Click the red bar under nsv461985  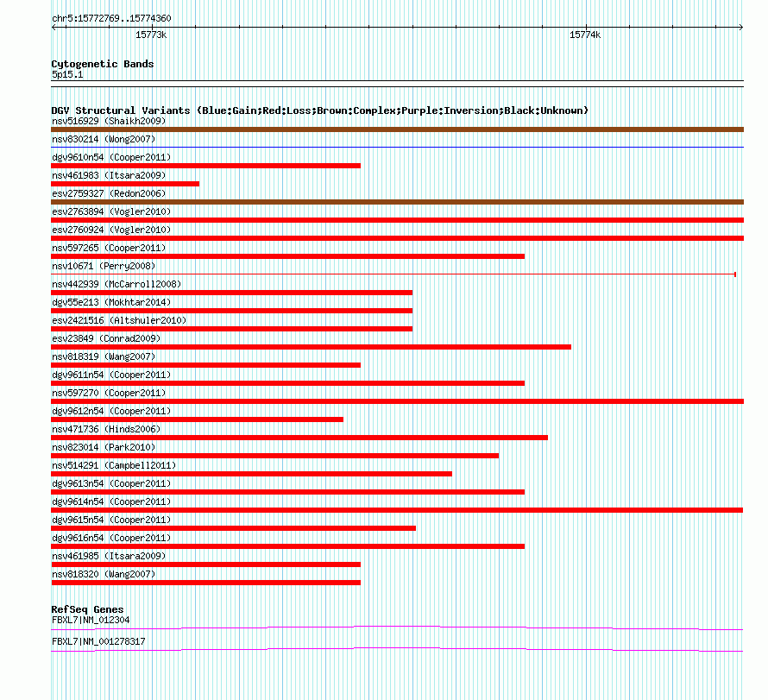click(205, 564)
